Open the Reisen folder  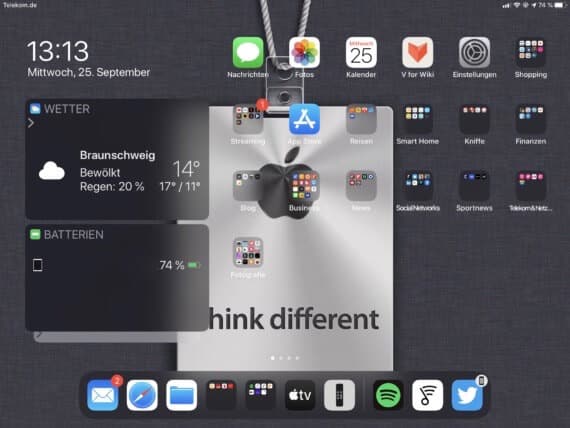click(361, 119)
